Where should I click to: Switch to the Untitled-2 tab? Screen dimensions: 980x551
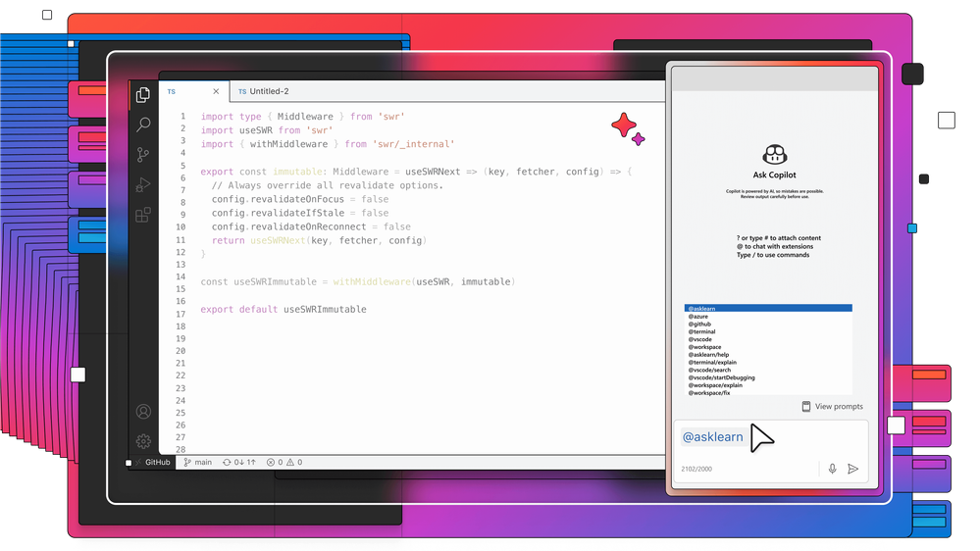point(263,91)
